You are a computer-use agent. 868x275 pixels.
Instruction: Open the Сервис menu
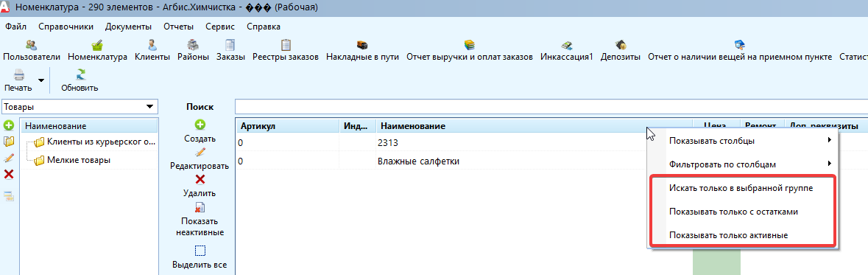point(220,27)
